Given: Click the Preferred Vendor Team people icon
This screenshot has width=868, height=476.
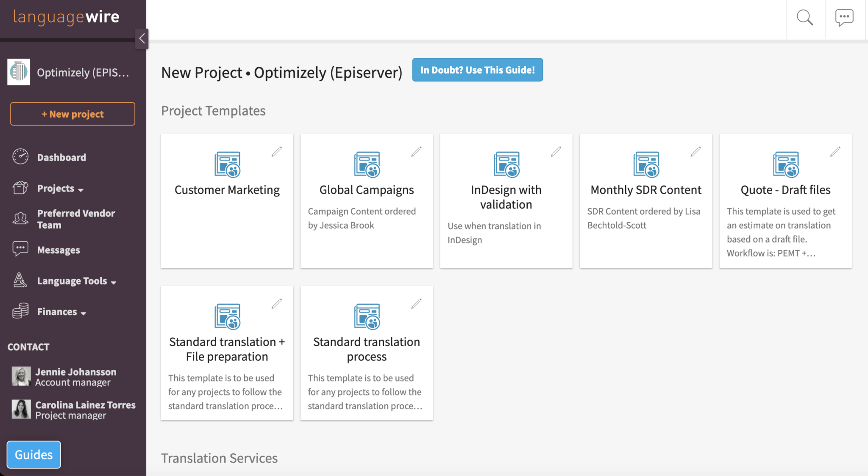Looking at the screenshot, I should pyautogui.click(x=20, y=219).
